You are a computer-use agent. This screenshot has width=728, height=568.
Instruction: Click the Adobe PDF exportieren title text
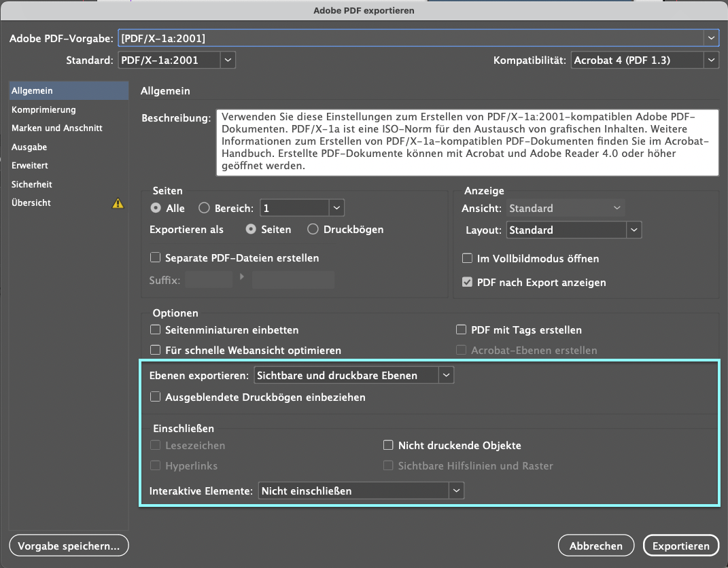click(364, 10)
